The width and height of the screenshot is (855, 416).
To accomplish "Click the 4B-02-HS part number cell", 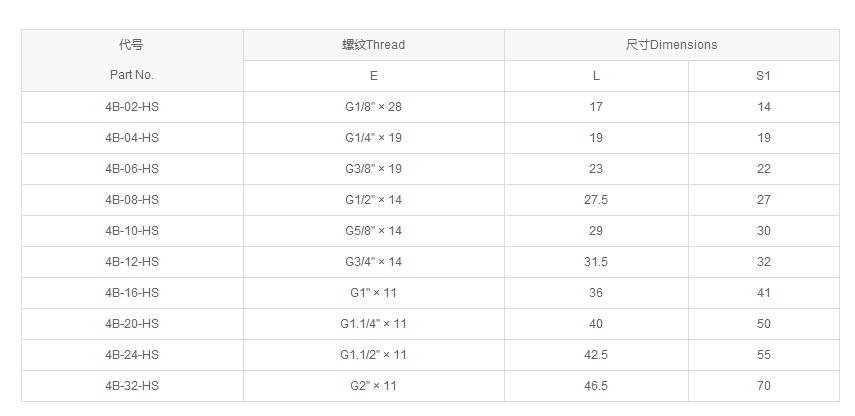I will (132, 107).
